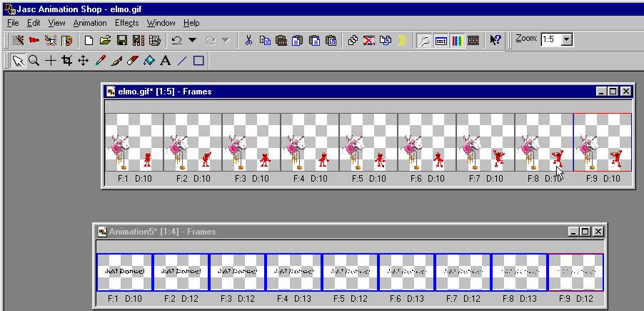The image size is (644, 311).
Task: Undo the last action
Action: click(x=177, y=40)
